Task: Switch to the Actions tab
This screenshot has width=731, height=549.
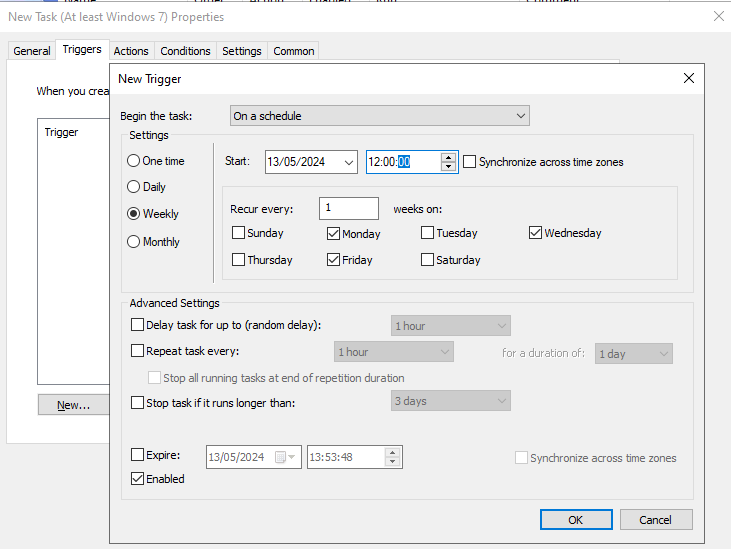Action: tap(131, 51)
